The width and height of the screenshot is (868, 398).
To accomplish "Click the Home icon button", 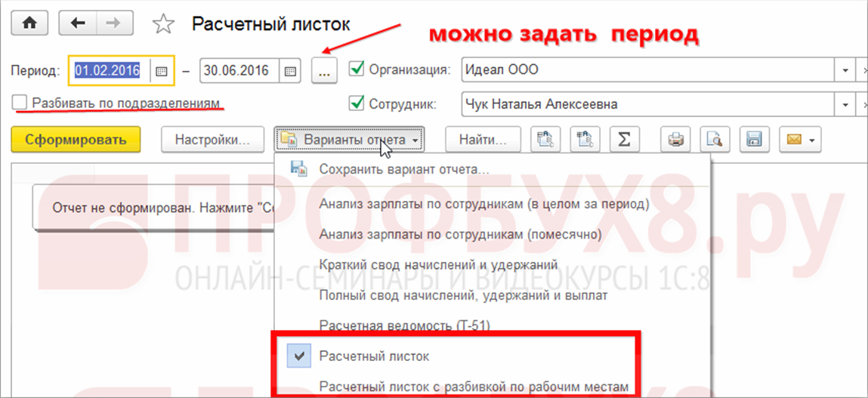I will click(30, 23).
